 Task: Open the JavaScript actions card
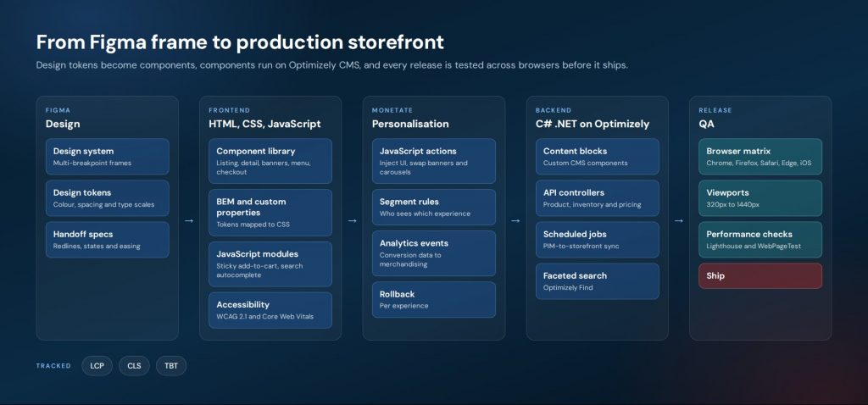coord(433,161)
